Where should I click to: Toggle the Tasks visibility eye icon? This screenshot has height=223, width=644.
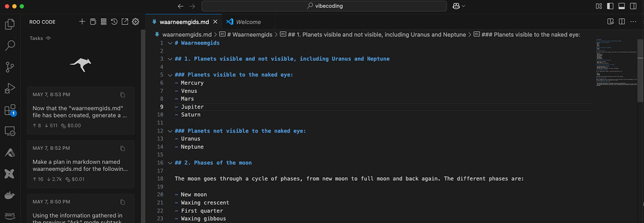coord(49,38)
